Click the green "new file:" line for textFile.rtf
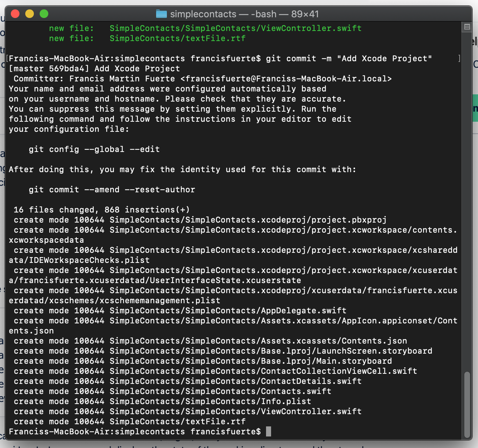Screen dimensions: 478x448 tap(147, 38)
